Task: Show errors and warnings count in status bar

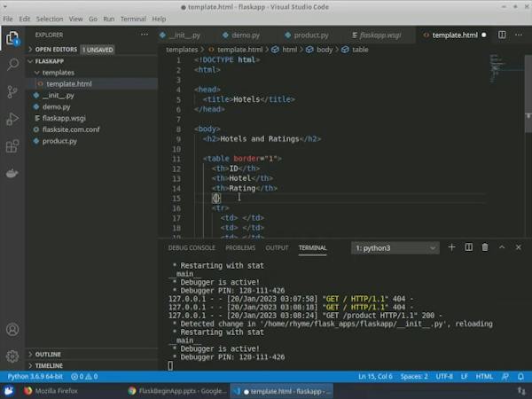Action: [84, 377]
